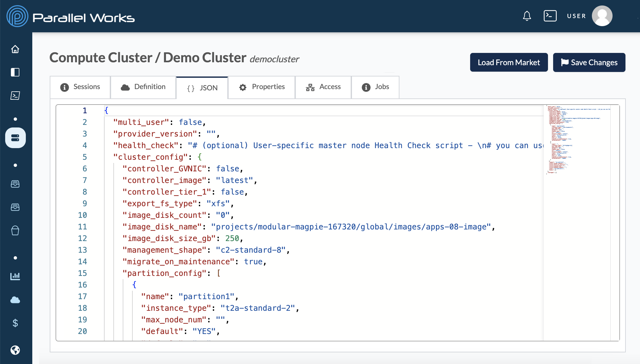
Task: Click the "health_check" key
Action: (x=146, y=146)
